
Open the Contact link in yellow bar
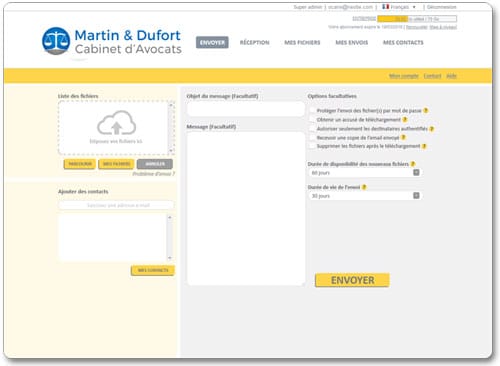[432, 76]
